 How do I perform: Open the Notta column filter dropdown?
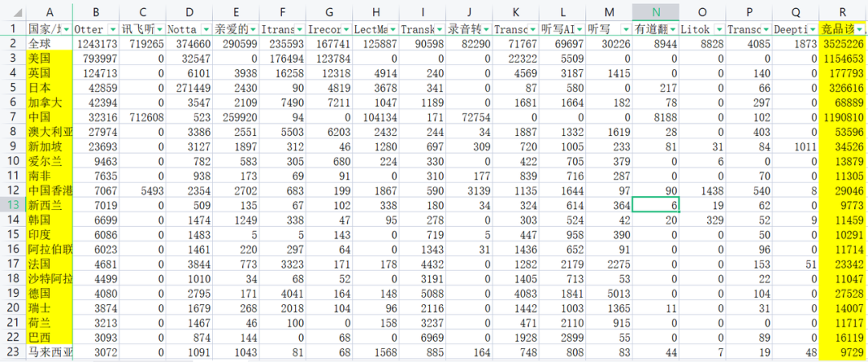point(206,29)
